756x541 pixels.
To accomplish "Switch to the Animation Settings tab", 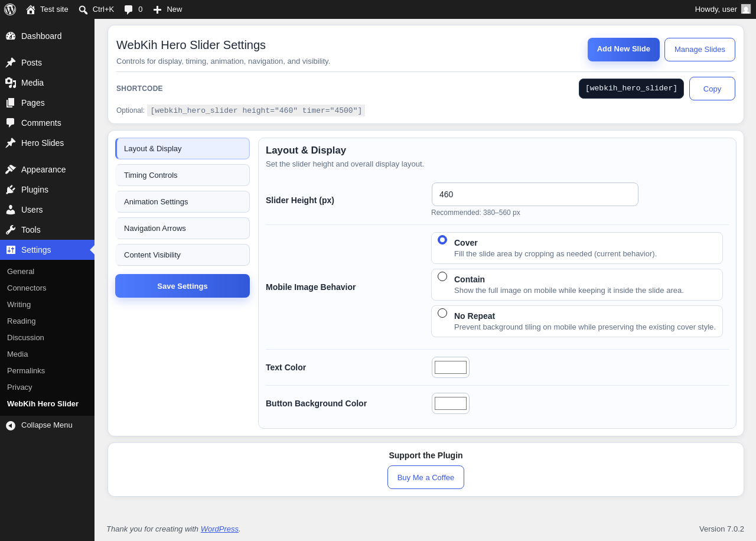I will point(183,202).
